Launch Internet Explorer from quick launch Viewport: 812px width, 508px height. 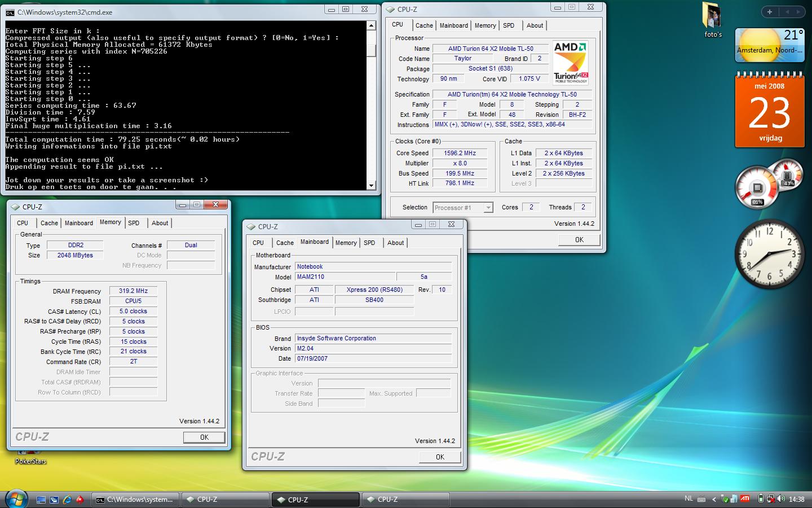67,500
